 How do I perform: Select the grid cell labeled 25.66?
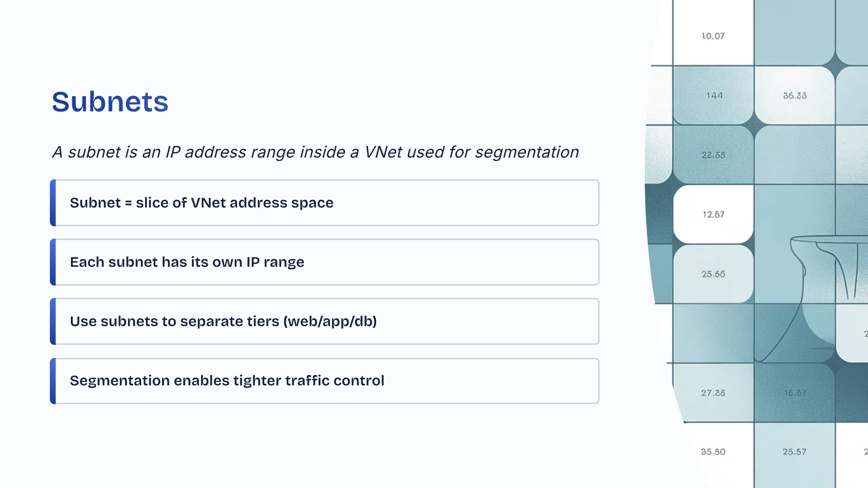(x=713, y=274)
